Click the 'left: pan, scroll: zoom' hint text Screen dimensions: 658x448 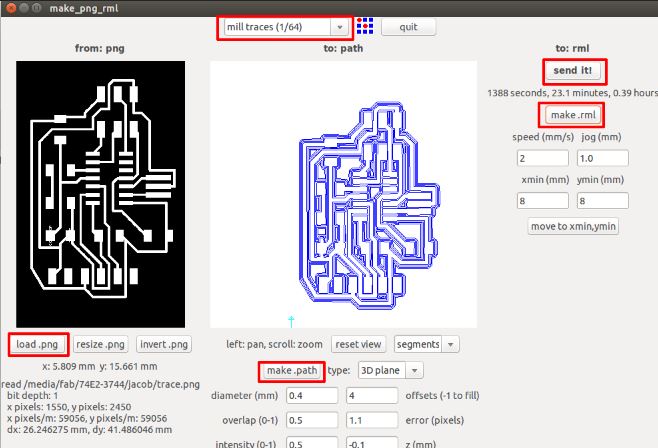[x=274, y=344]
